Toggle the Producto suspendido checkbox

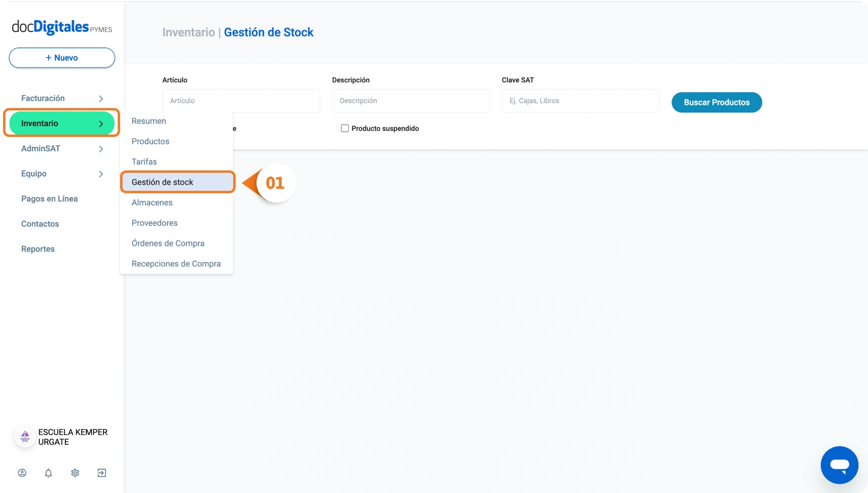click(x=345, y=128)
